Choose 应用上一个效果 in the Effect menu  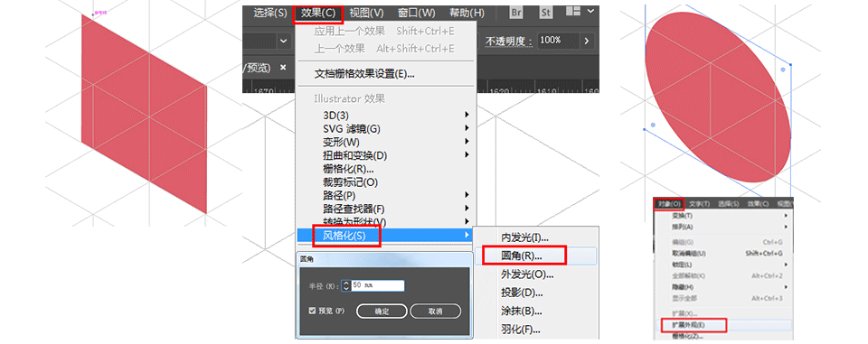(385, 31)
